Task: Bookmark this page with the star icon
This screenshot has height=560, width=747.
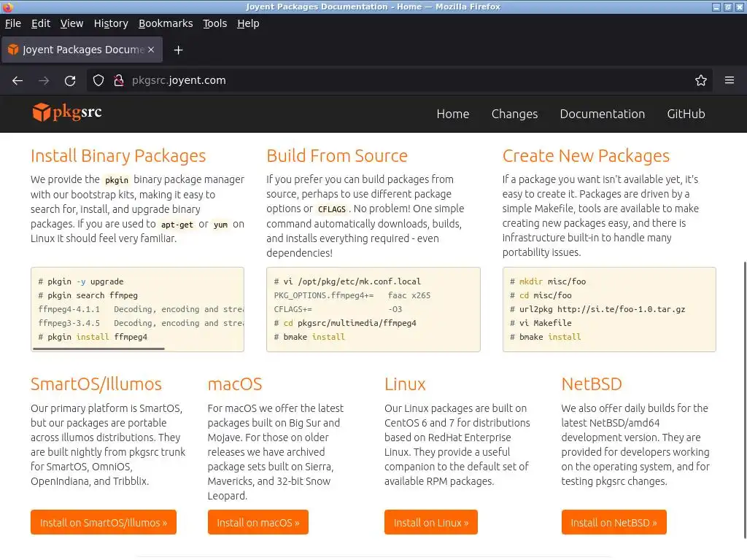Action: pos(700,80)
